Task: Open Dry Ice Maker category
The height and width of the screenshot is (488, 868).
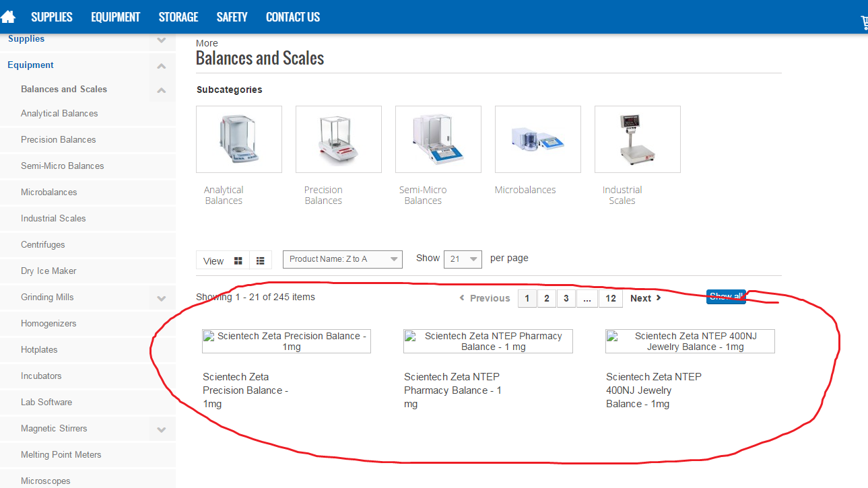Action: pyautogui.click(x=48, y=271)
